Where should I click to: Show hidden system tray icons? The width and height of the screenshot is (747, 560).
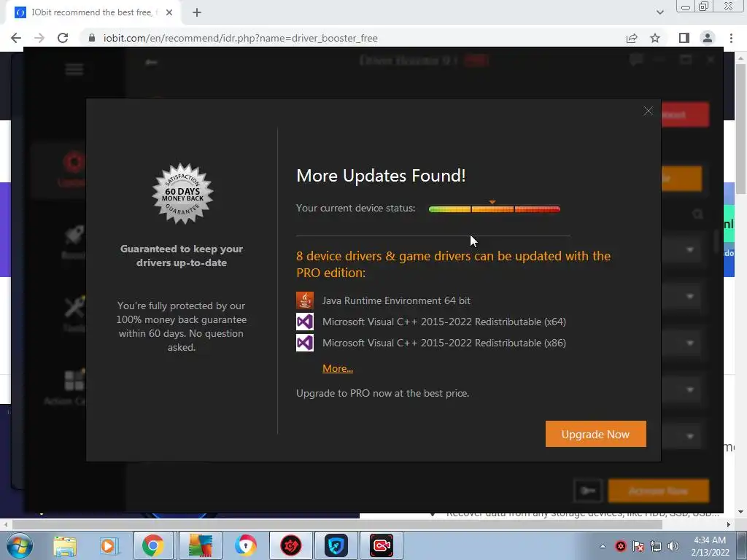603,546
